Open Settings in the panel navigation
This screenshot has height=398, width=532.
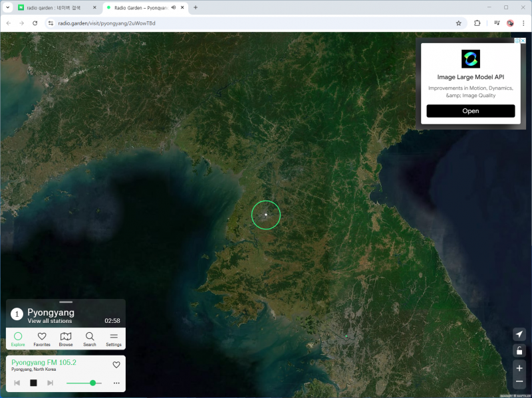(114, 339)
